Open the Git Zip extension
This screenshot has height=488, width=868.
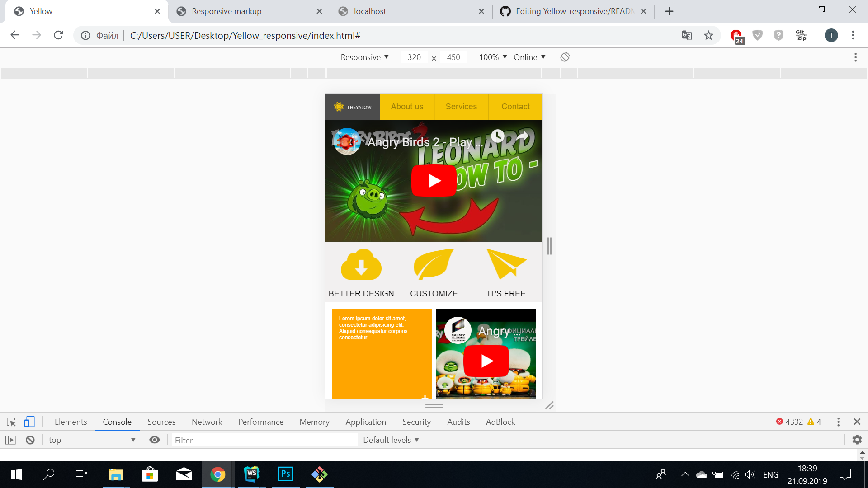(x=801, y=35)
